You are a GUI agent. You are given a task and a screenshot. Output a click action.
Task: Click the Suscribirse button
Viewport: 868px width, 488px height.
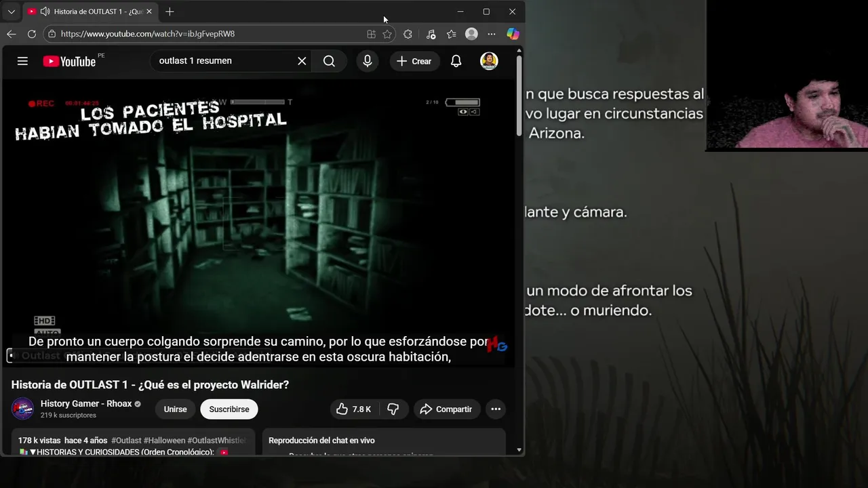click(229, 409)
